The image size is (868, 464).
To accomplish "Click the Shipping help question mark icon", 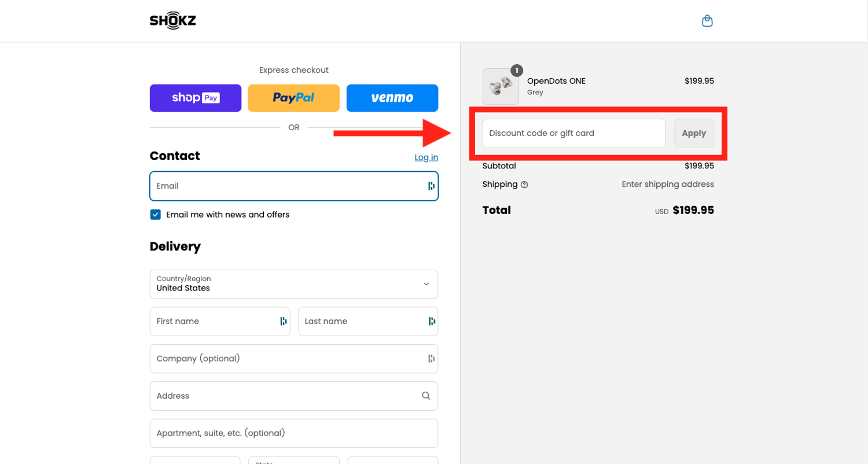I will point(524,185).
